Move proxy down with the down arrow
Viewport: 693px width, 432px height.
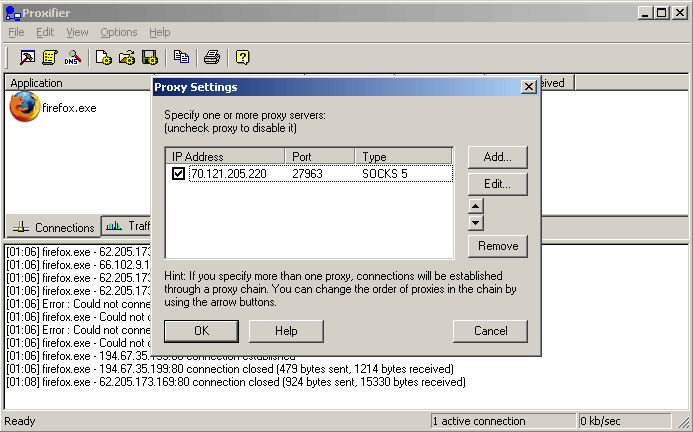click(x=476, y=222)
